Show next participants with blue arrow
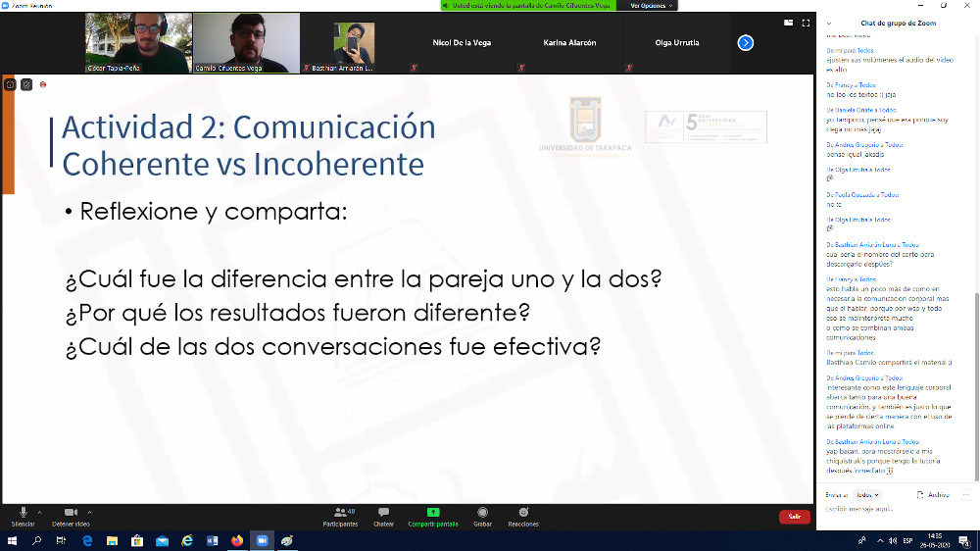980x551 pixels. coord(746,43)
